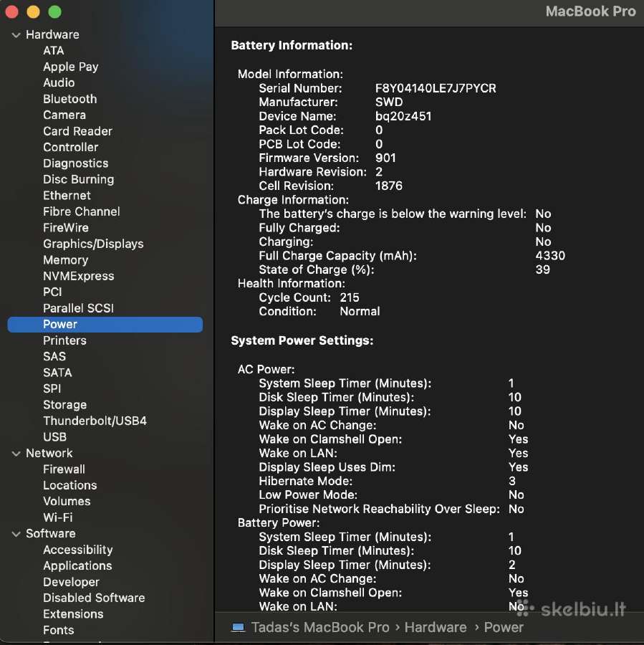The image size is (644, 645).
Task: Click the System Power Settings heading
Action: [x=302, y=340]
